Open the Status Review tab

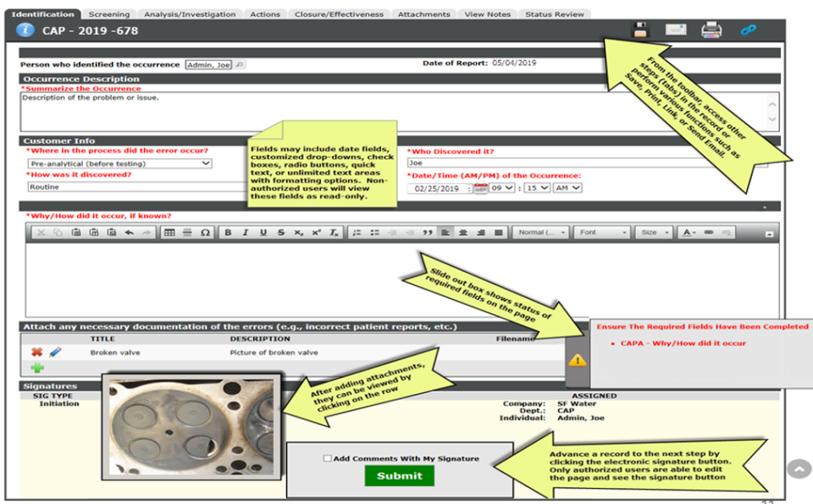tap(553, 14)
